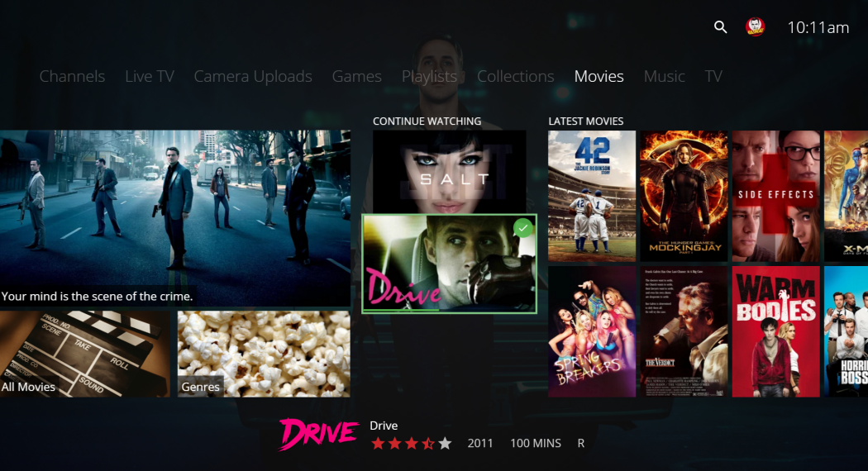Select the Music tab

click(664, 76)
